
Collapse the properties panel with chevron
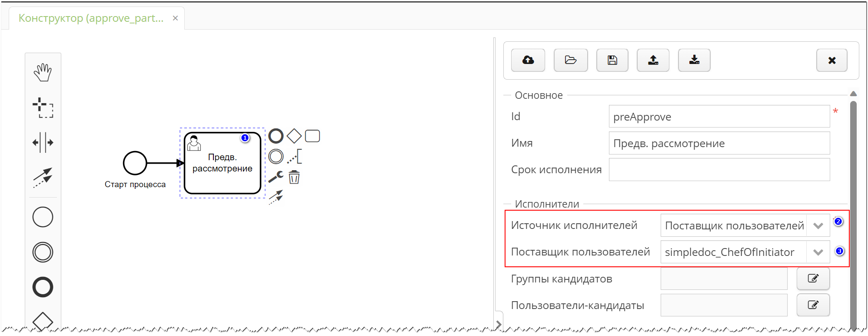[499, 324]
